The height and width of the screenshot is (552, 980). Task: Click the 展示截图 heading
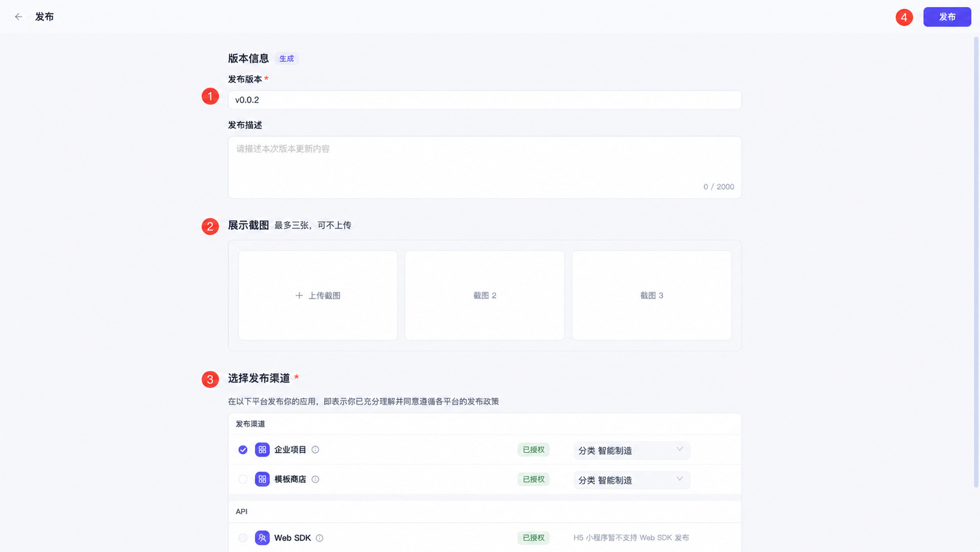[x=249, y=225]
